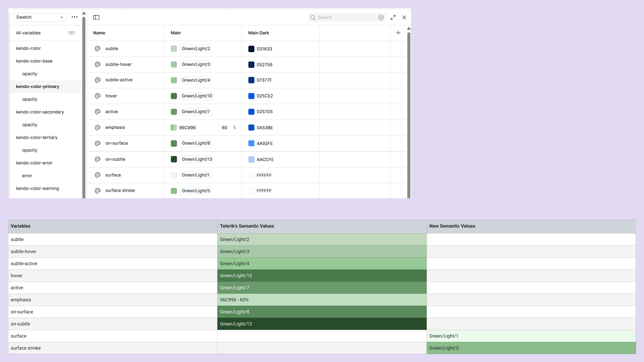Click the 4A92FE hex value for on-surface
The width and height of the screenshot is (644, 362).
[x=264, y=143]
